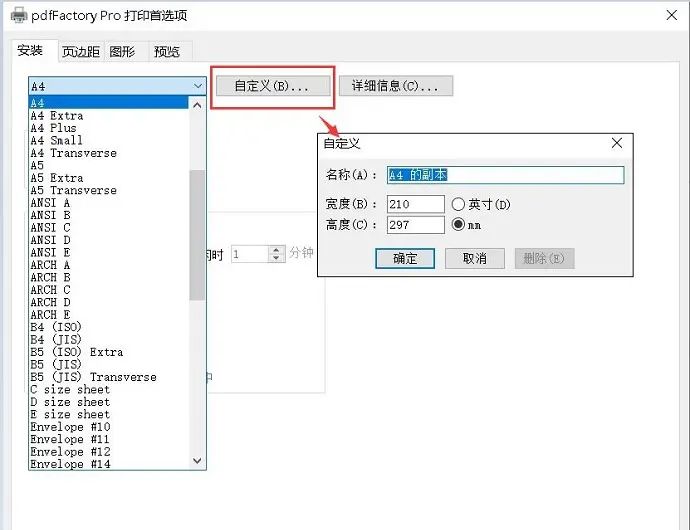This screenshot has height=530, width=690.
Task: Choose 'ANSI B' in list
Action: (109, 215)
